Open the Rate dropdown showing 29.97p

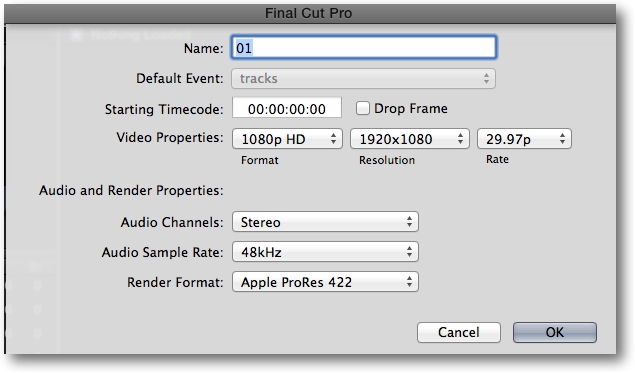pos(524,139)
